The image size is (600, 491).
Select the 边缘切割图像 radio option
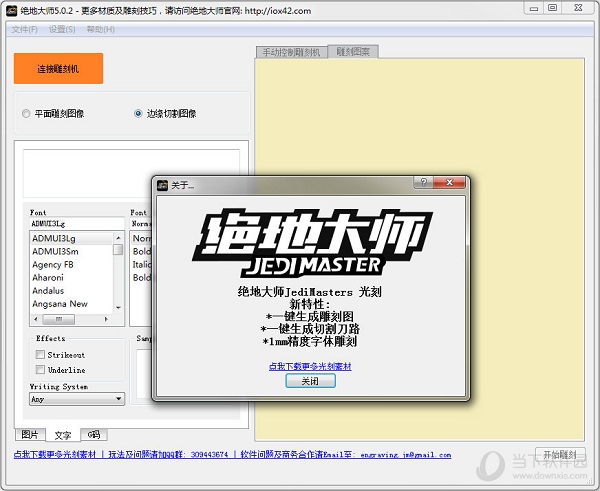pyautogui.click(x=165, y=114)
